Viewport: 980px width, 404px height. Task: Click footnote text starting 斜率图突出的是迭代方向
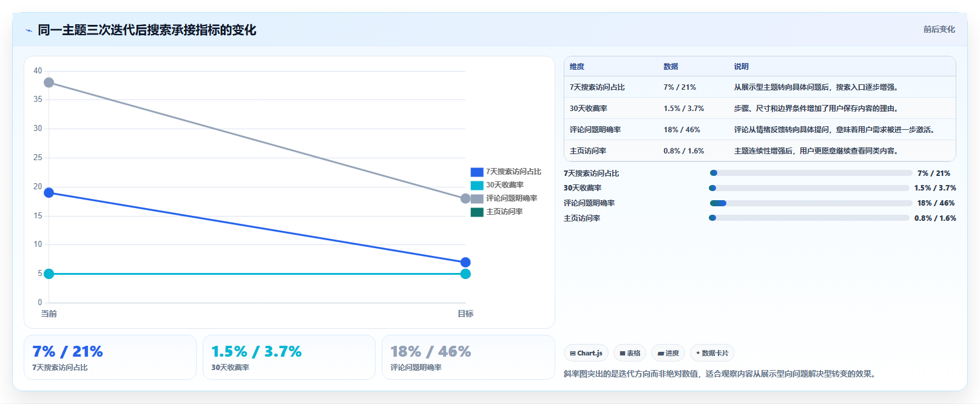(721, 374)
